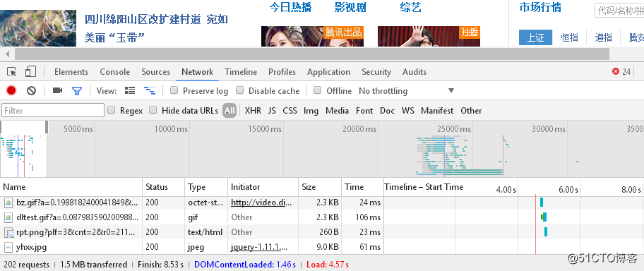Viewport: 644px width, 271px height.
Task: Open the Audits tab
Action: click(x=415, y=72)
